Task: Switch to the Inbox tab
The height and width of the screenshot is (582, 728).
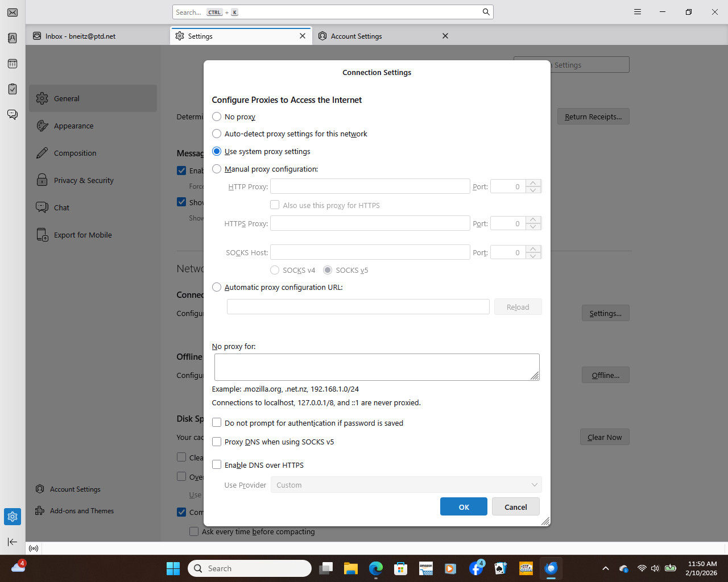Action: click(x=97, y=36)
